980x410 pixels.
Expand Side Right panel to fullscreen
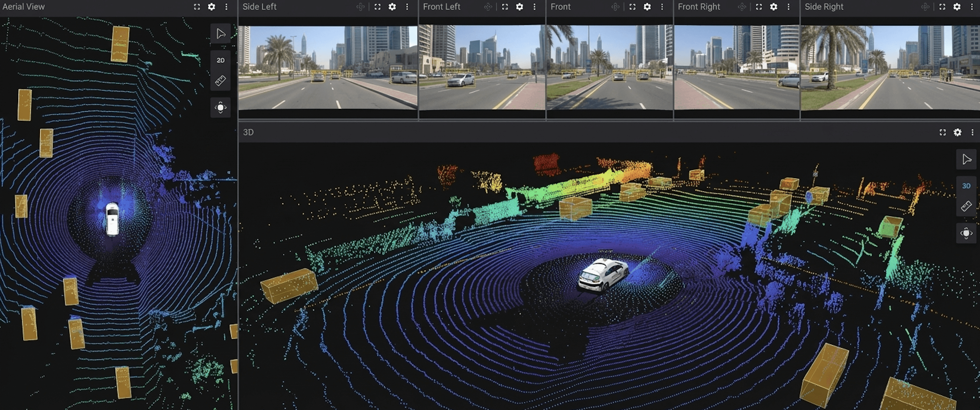click(x=942, y=7)
